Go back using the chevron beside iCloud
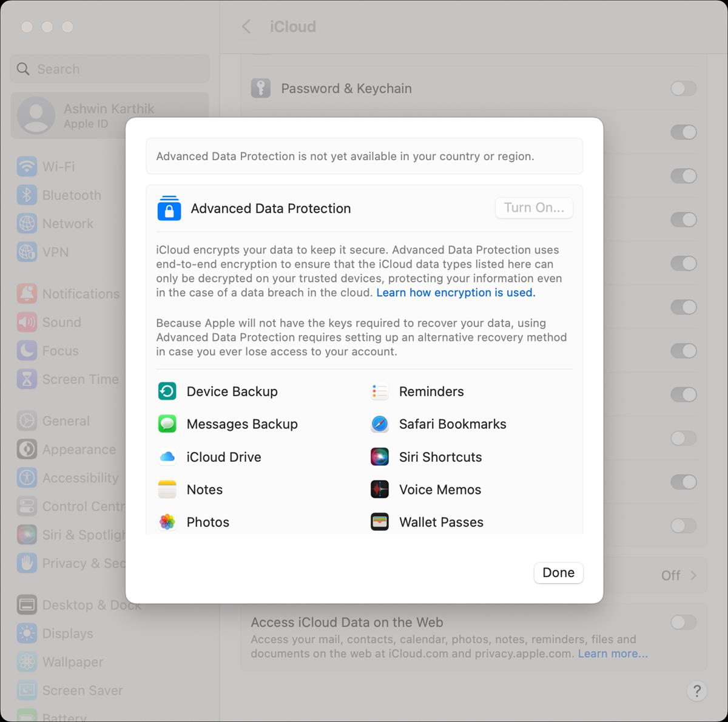Screen dimensions: 728x722 [x=246, y=27]
